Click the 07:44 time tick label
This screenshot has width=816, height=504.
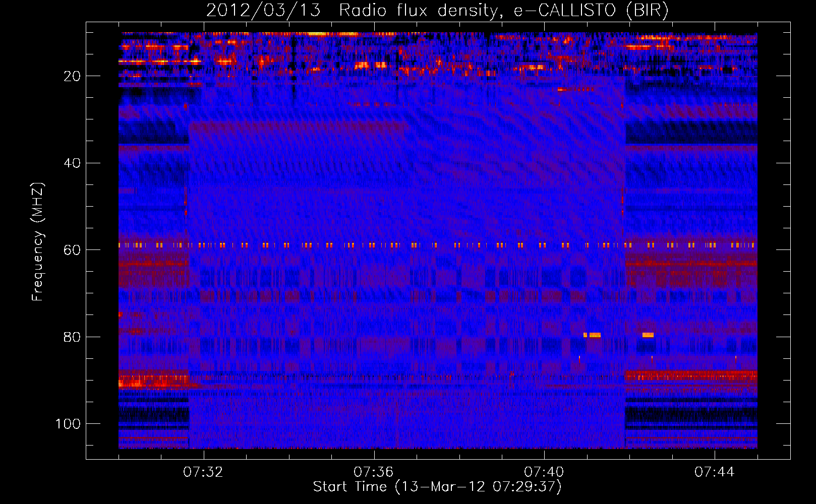[715, 472]
